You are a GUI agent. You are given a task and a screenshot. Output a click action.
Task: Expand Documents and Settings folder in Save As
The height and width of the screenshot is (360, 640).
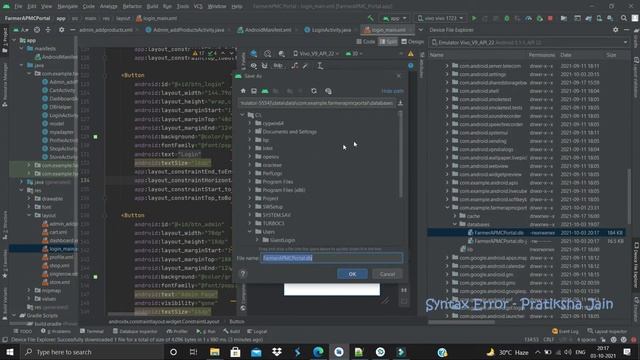[x=250, y=131]
